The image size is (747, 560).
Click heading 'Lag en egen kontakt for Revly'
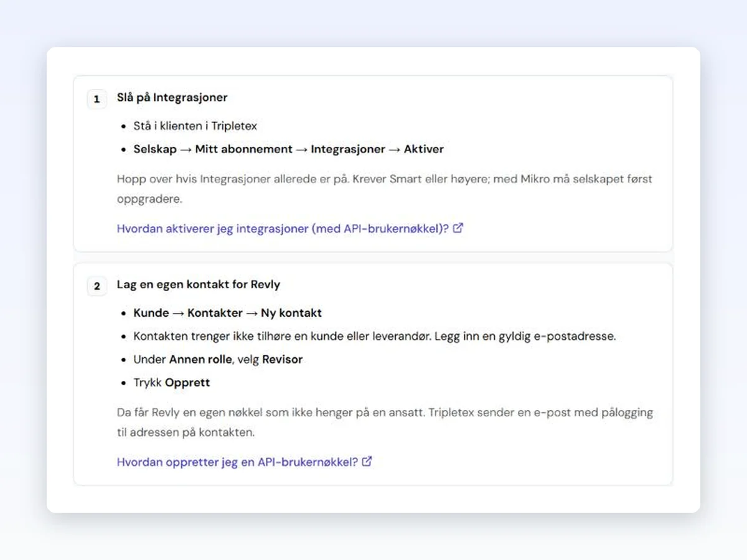pos(199,284)
